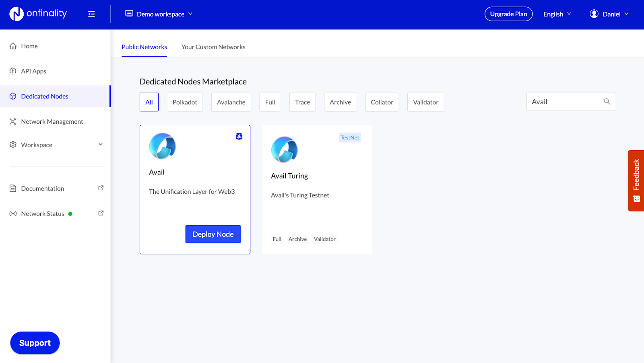
Task: Click the OnFinality logo
Action: (38, 14)
